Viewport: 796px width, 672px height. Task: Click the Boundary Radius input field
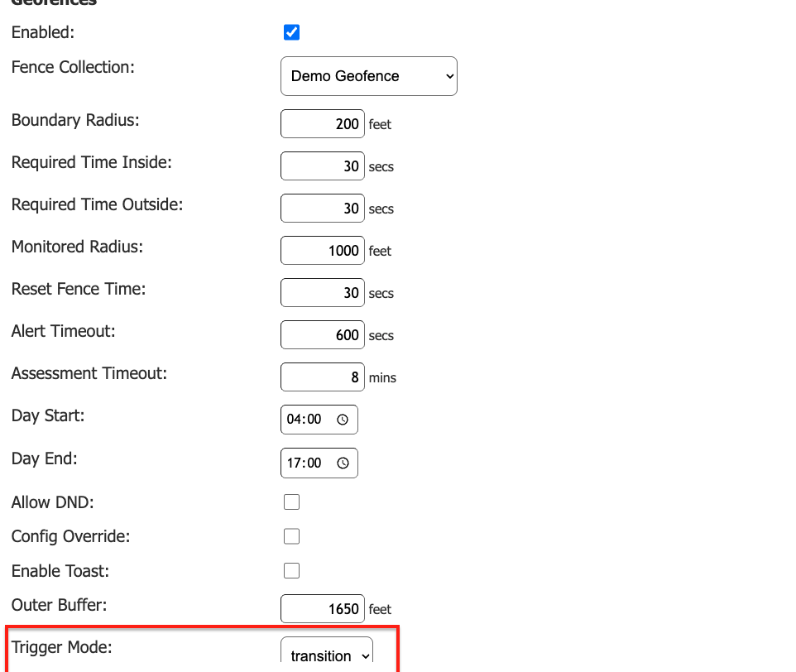coord(323,123)
